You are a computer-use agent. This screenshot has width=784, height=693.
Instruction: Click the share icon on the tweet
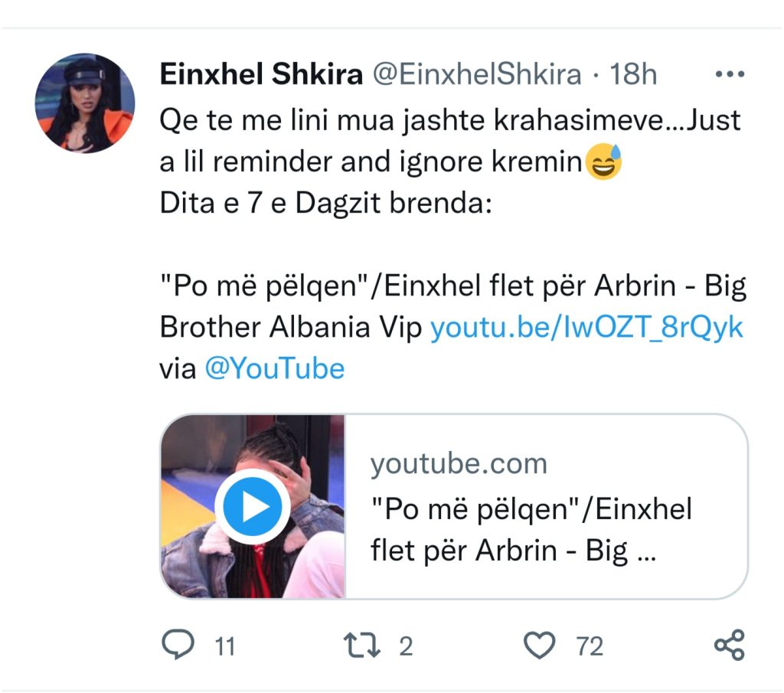coord(728,646)
